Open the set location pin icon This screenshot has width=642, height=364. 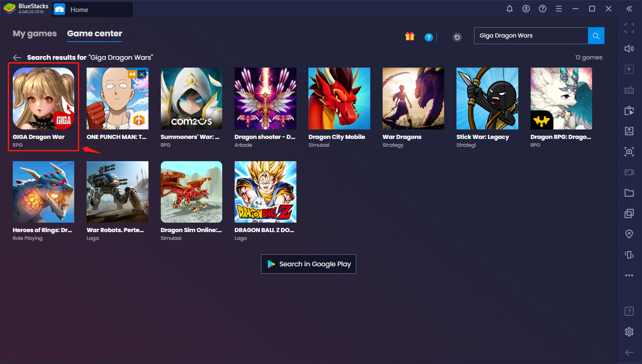[629, 234]
